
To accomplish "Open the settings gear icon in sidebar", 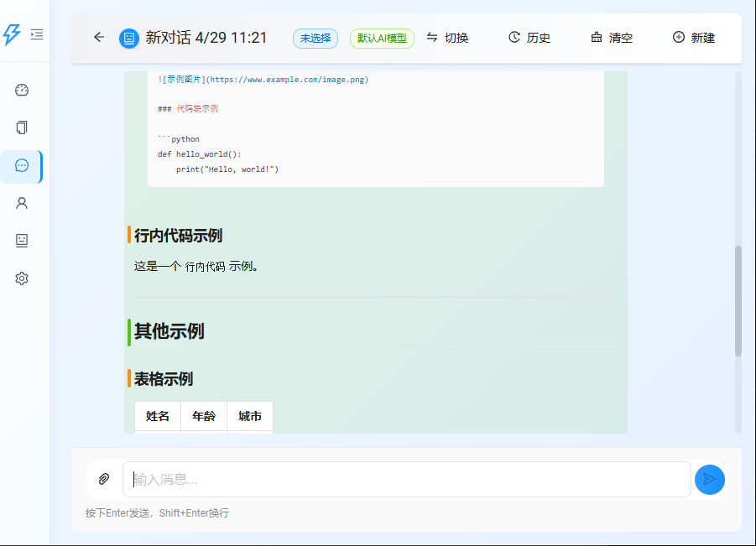I will coord(22,278).
